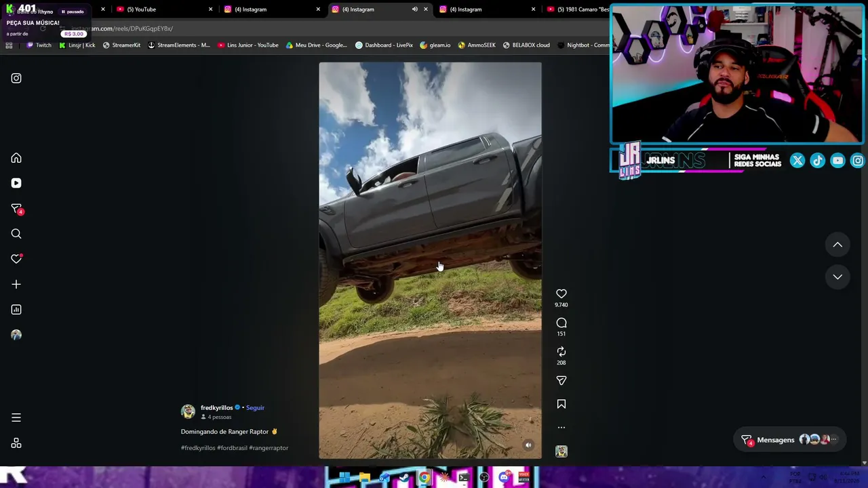Open Discord from the taskbar

(x=504, y=478)
